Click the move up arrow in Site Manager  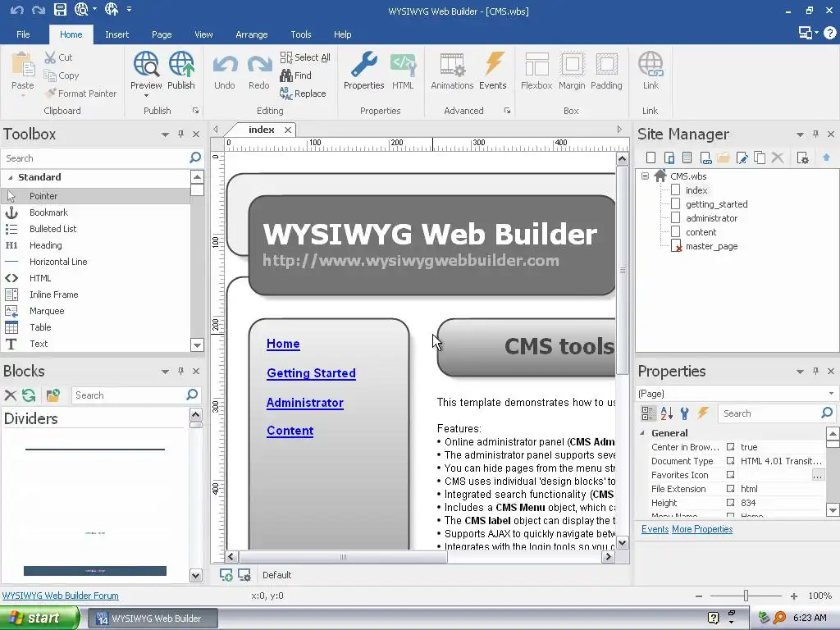pyautogui.click(x=826, y=157)
